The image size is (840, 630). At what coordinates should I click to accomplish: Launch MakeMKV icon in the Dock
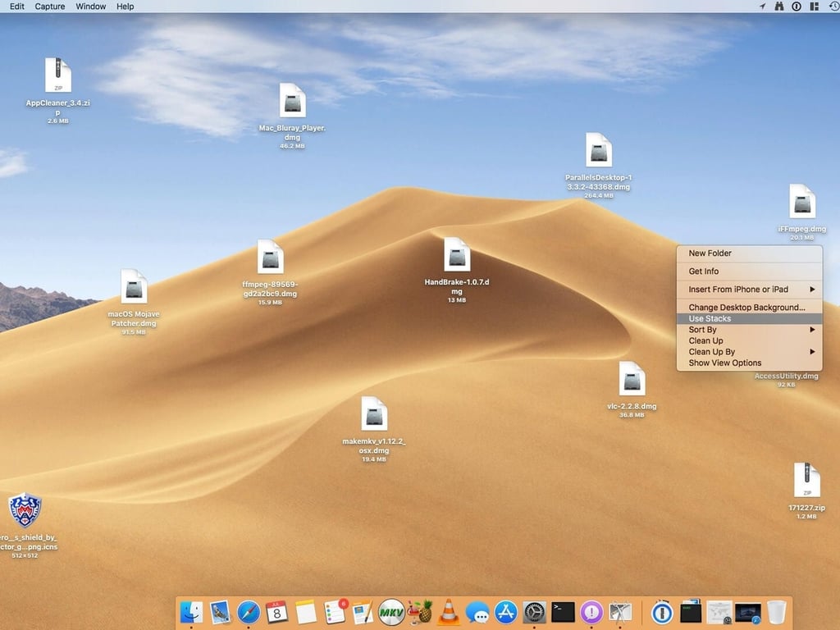(391, 612)
